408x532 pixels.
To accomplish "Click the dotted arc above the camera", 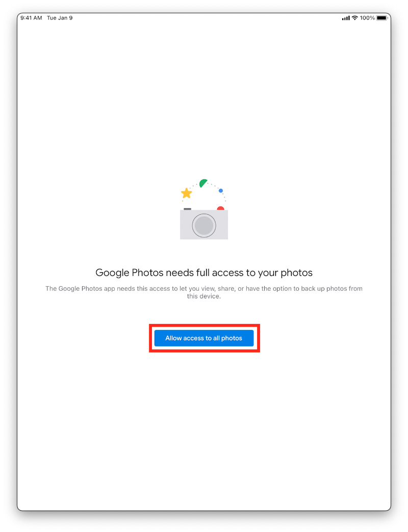I will click(204, 190).
